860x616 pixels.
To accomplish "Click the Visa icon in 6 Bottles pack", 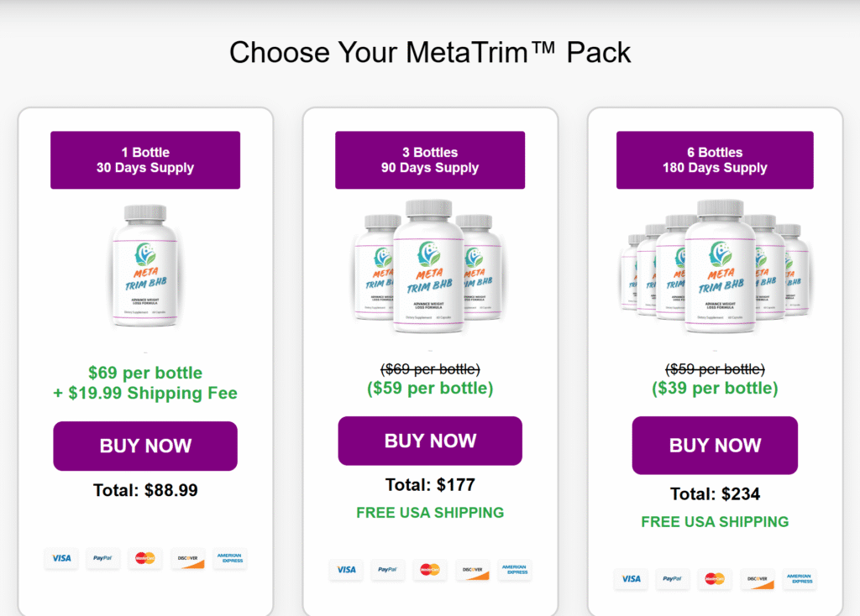I will (x=631, y=579).
